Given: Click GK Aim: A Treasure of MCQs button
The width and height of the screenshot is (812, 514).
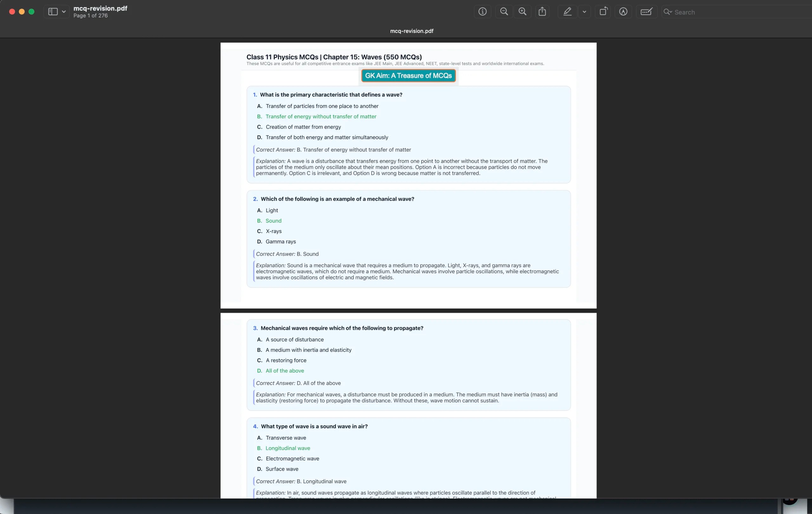Looking at the screenshot, I should [x=408, y=76].
